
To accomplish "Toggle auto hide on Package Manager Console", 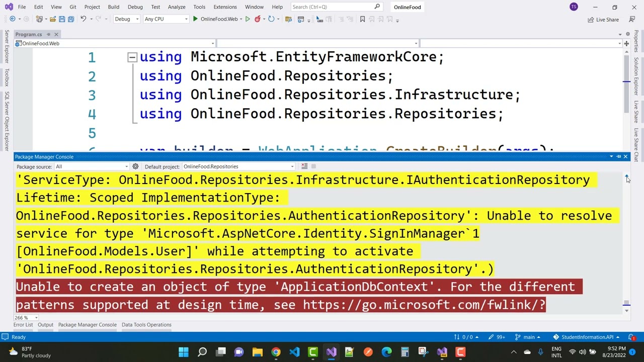I will (619, 157).
